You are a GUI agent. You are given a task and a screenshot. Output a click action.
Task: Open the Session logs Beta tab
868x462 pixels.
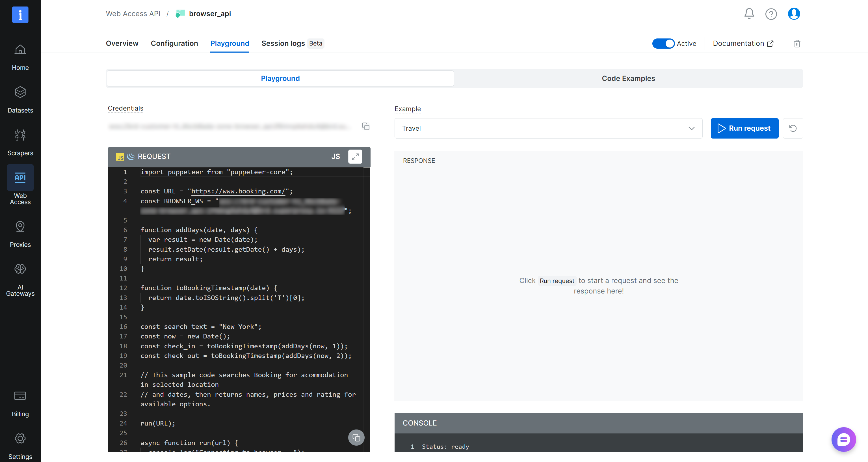pyautogui.click(x=293, y=44)
